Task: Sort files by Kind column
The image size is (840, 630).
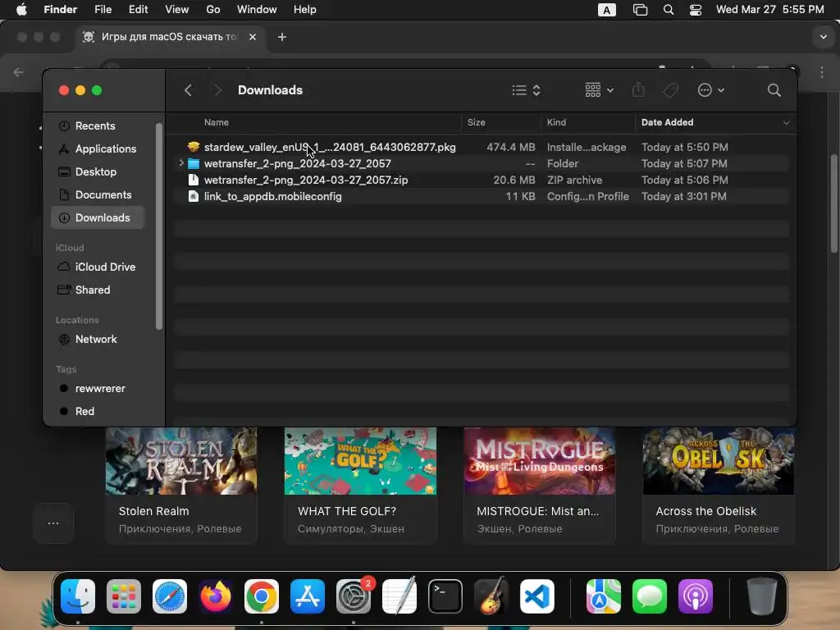Action: [x=556, y=122]
